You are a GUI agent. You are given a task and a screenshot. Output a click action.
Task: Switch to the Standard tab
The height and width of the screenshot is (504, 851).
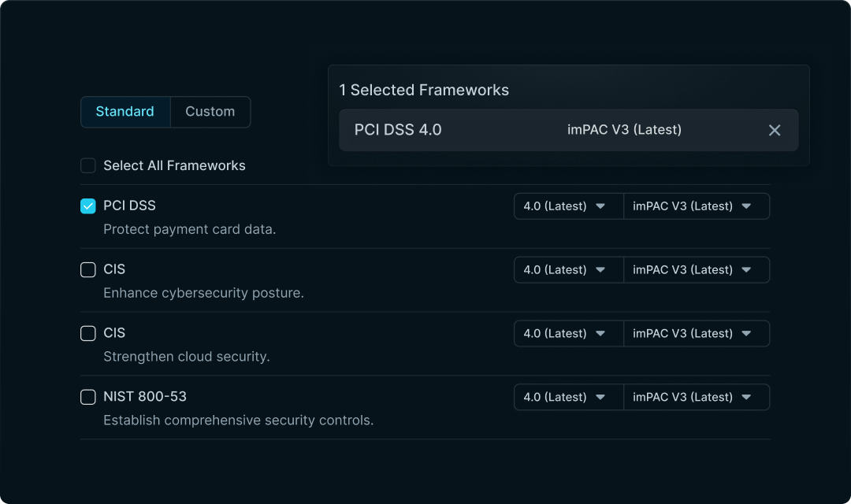pos(125,112)
